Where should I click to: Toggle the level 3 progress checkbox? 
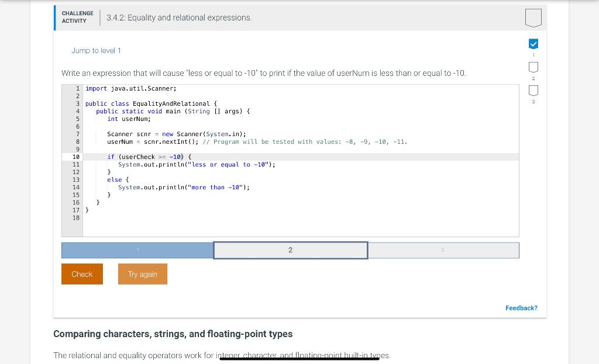coord(533,90)
